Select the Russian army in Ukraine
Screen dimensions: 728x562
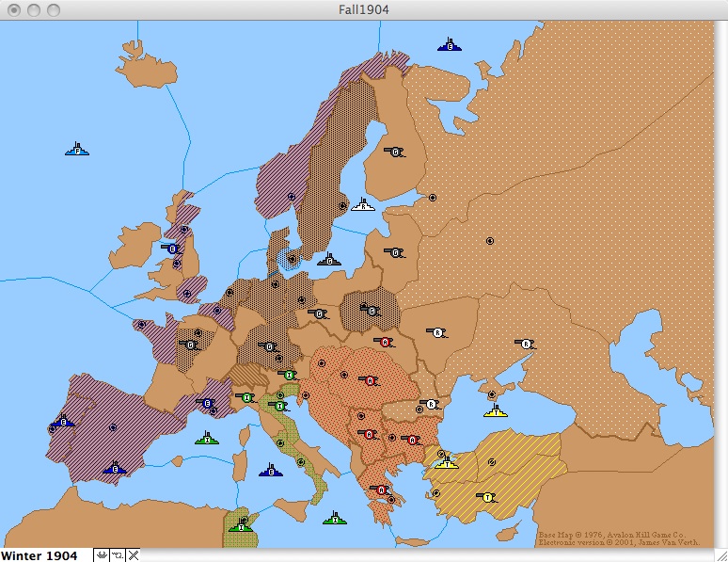tap(436, 333)
